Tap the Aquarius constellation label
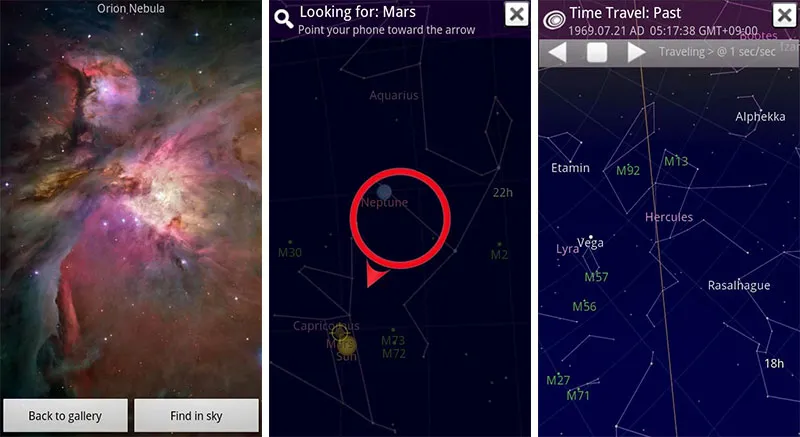This screenshot has width=800, height=437. coord(394,95)
